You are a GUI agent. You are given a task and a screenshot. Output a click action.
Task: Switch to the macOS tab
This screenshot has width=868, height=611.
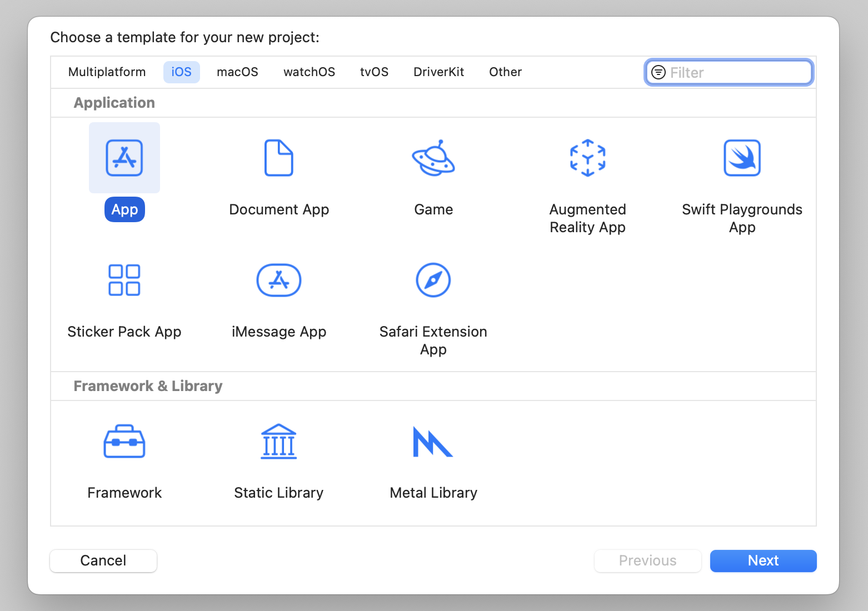pyautogui.click(x=237, y=72)
